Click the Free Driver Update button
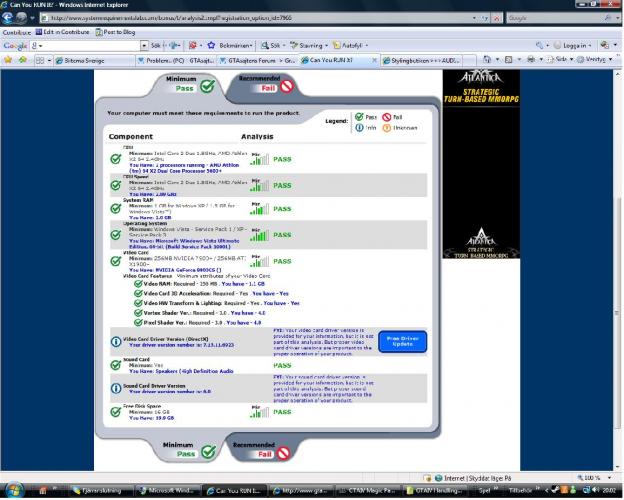Viewport: 624px width, 500px height. (x=401, y=342)
